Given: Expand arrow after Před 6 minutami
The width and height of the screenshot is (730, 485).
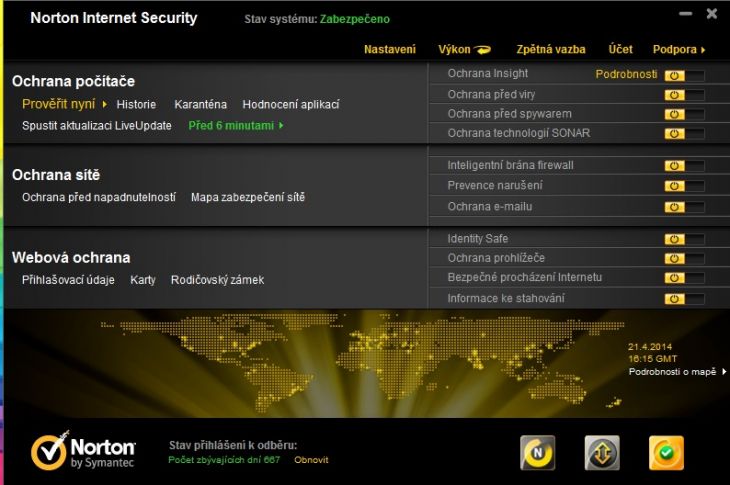Looking at the screenshot, I should [281, 126].
